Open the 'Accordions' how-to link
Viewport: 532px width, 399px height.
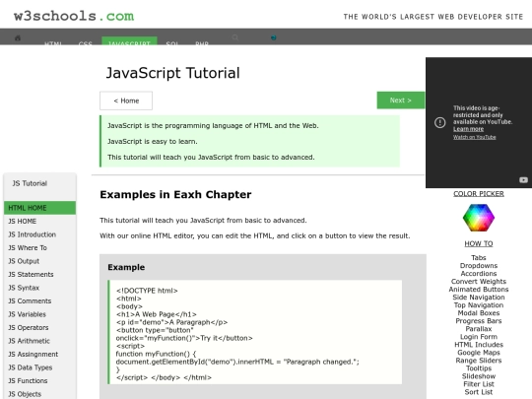pos(479,274)
